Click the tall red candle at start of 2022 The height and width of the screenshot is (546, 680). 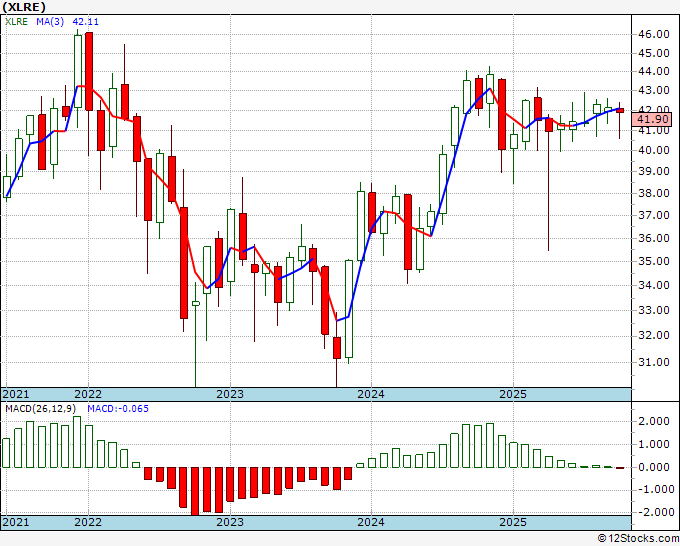89,72
